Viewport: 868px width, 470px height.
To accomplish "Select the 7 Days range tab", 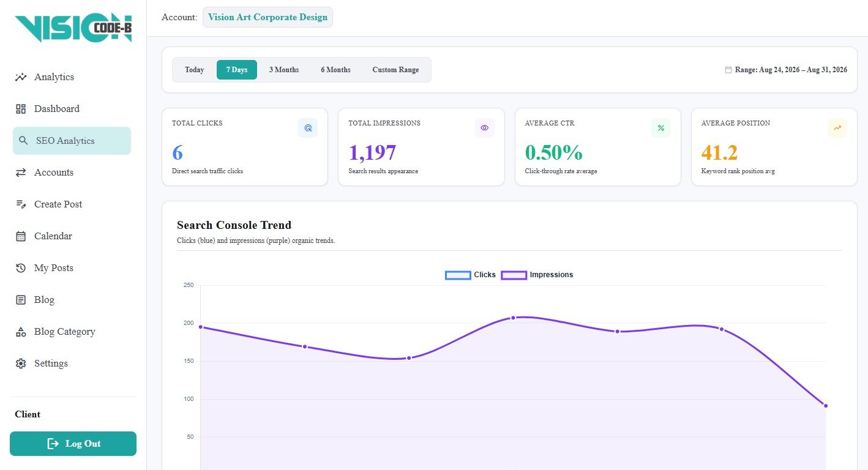I will [237, 70].
